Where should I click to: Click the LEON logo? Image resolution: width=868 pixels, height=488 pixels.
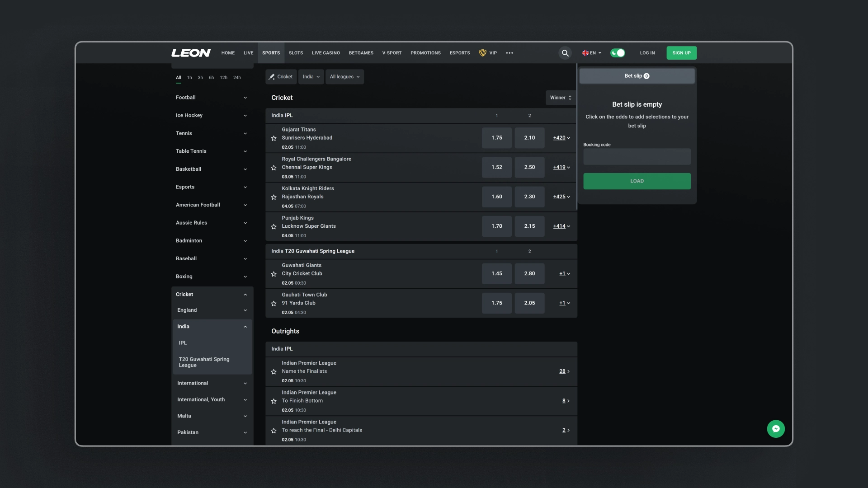click(191, 53)
